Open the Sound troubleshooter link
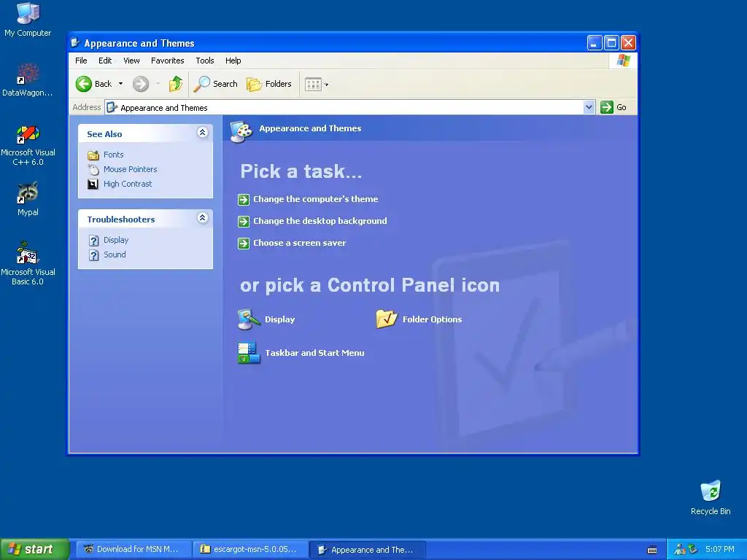 115,254
